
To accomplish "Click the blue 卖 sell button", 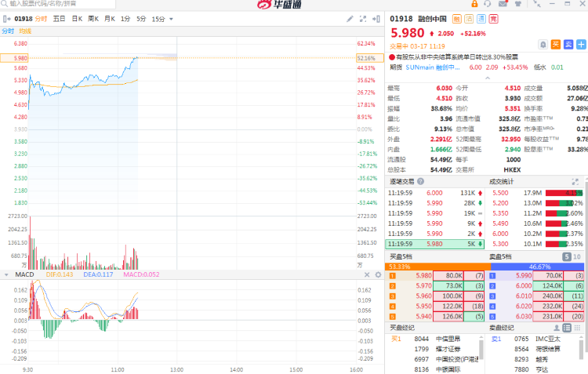I will [568, 45].
